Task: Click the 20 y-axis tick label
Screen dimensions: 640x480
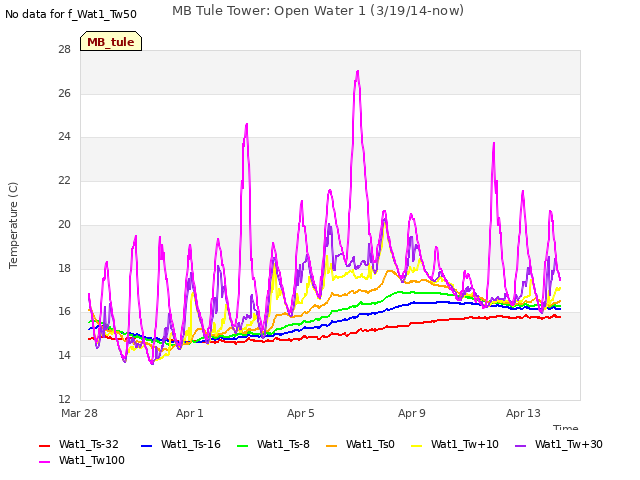Action: point(64,224)
